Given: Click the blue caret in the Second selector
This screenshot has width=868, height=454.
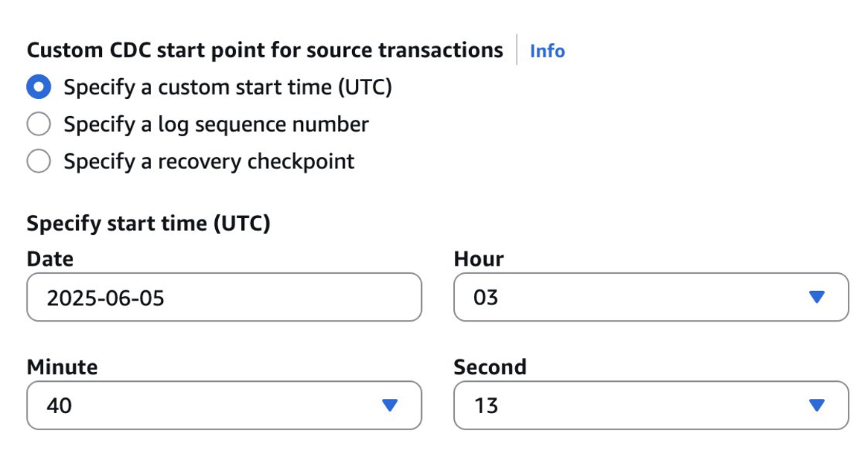Looking at the screenshot, I should coord(817,406).
